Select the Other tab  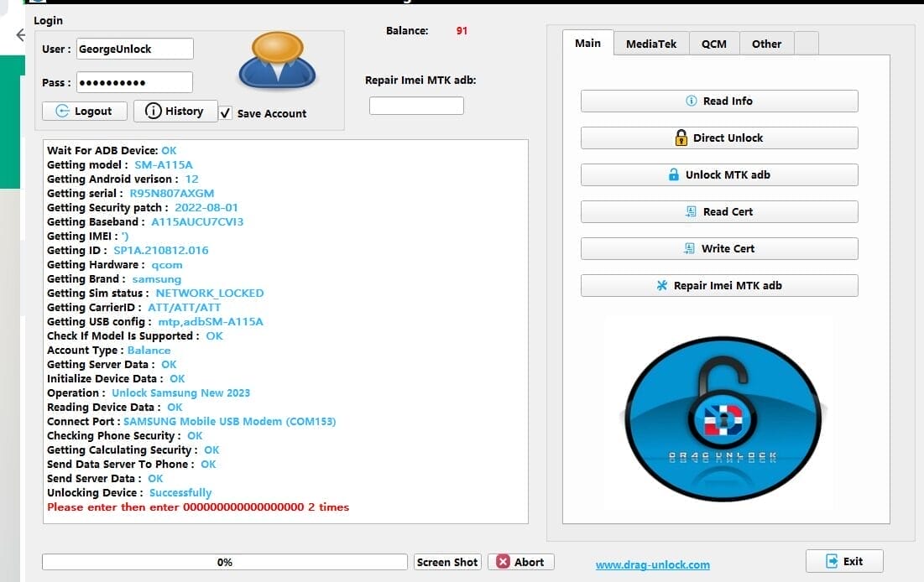coord(766,44)
